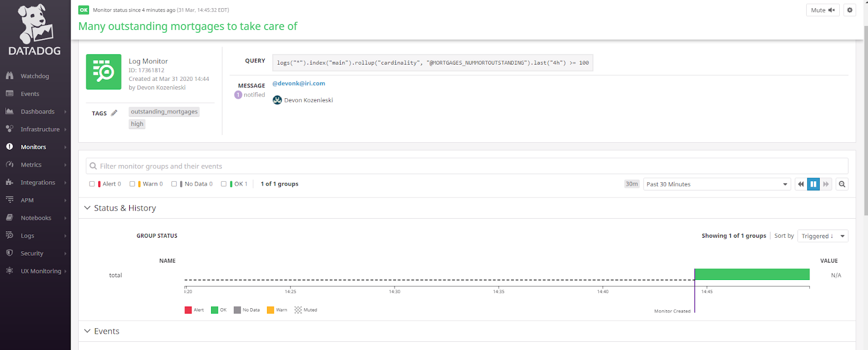
Task: Open the Security shield icon
Action: pos(9,253)
